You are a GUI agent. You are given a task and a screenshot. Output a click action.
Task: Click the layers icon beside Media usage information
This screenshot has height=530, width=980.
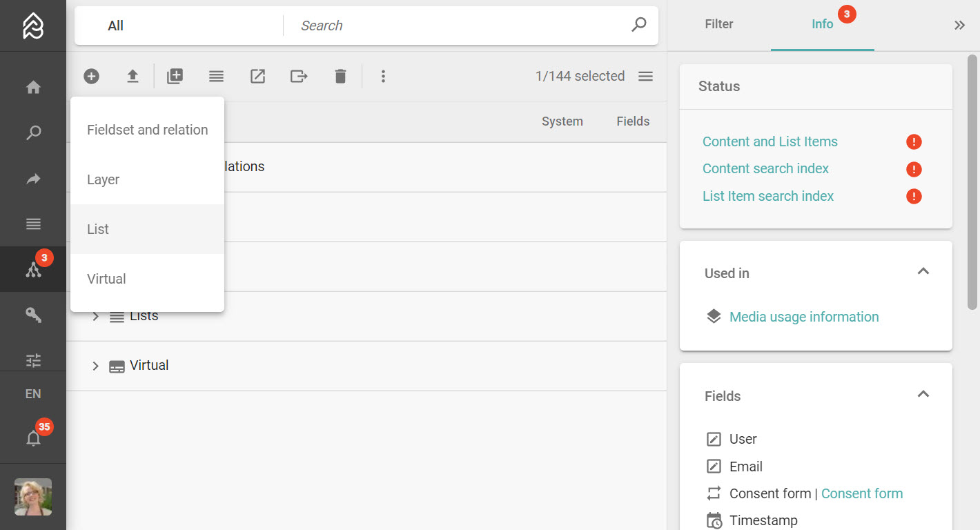(x=714, y=317)
